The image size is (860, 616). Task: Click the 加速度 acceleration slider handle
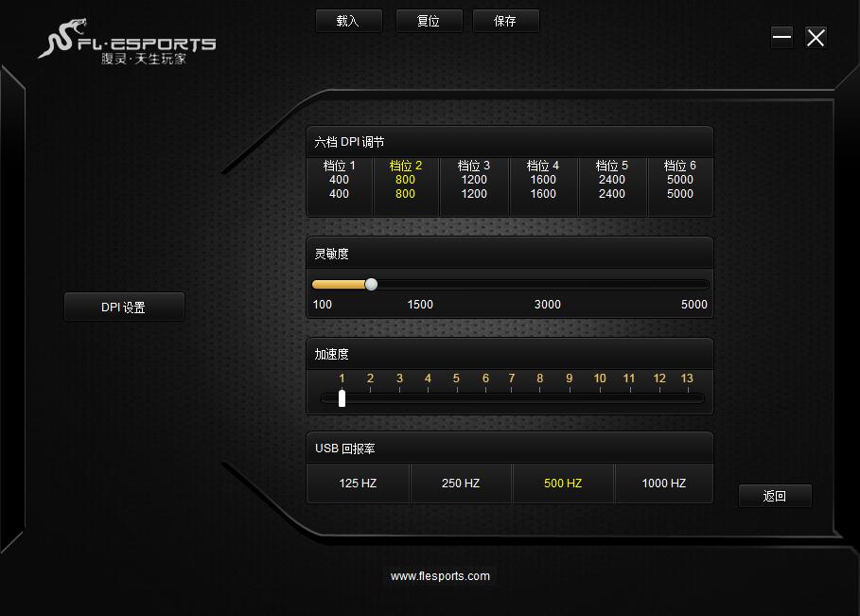[342, 398]
